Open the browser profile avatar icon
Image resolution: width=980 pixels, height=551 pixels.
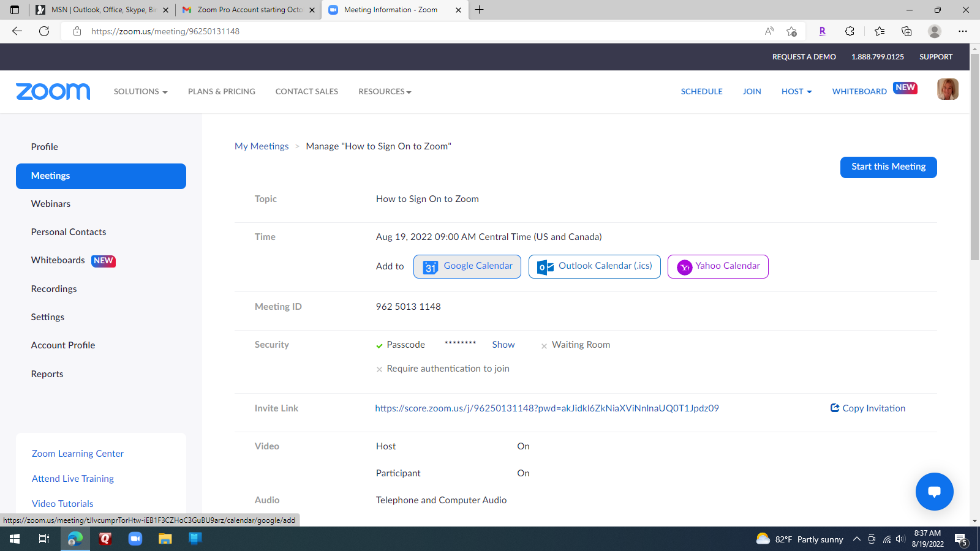935,31
